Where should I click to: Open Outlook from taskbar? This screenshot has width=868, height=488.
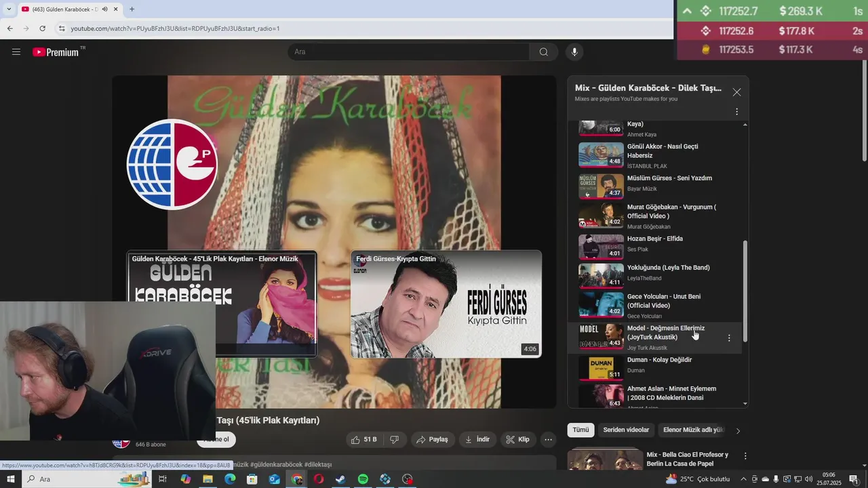[x=274, y=479]
